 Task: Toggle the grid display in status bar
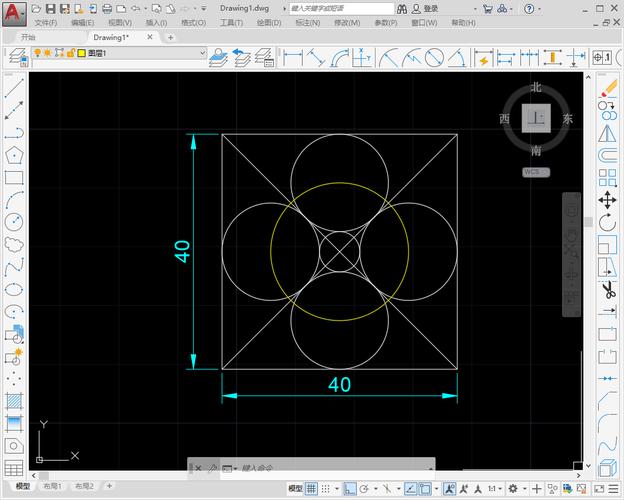click(312, 488)
